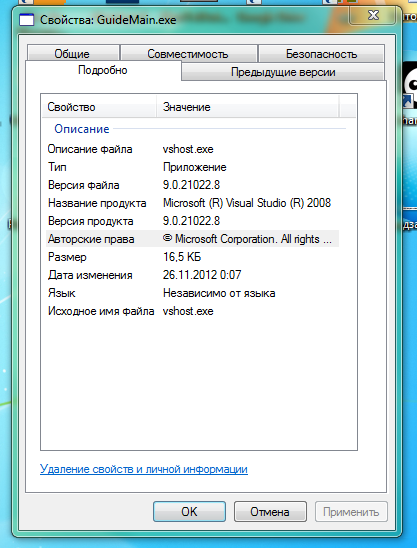Viewport: 417px width, 548px height.
Task: Select the Тип property row
Action: [193, 167]
